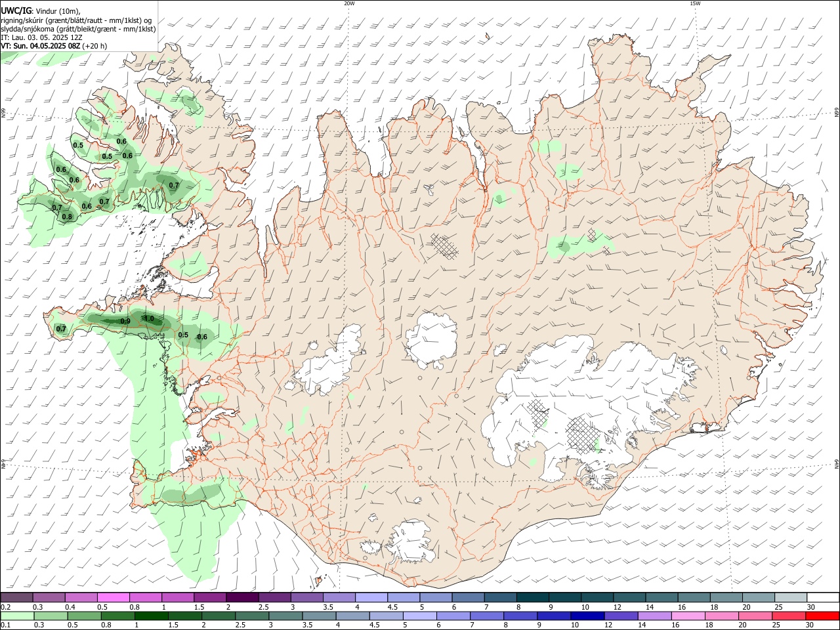Screen dimensions: 840x630
Task: Click the '4.5' label on the rain scale
Action: (375, 625)
